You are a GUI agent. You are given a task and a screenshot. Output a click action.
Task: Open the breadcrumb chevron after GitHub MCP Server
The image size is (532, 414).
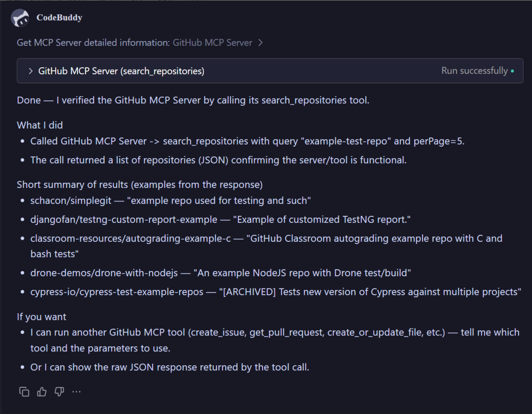tap(261, 43)
